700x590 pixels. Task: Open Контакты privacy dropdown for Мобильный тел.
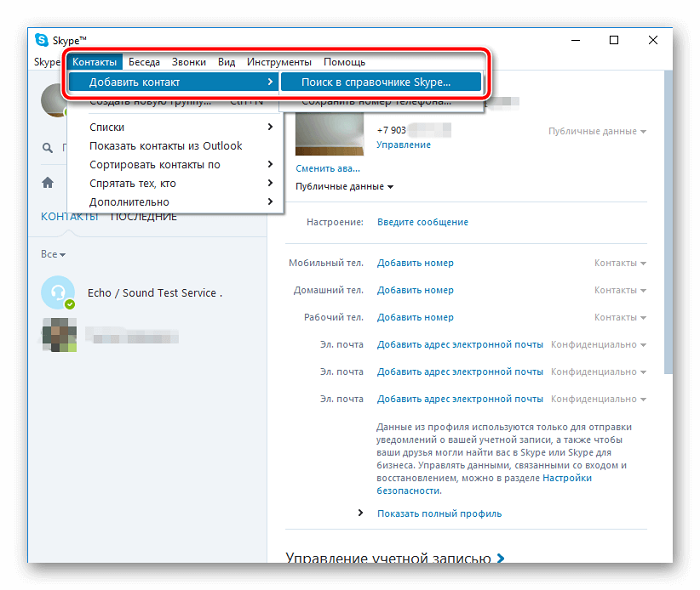point(620,263)
